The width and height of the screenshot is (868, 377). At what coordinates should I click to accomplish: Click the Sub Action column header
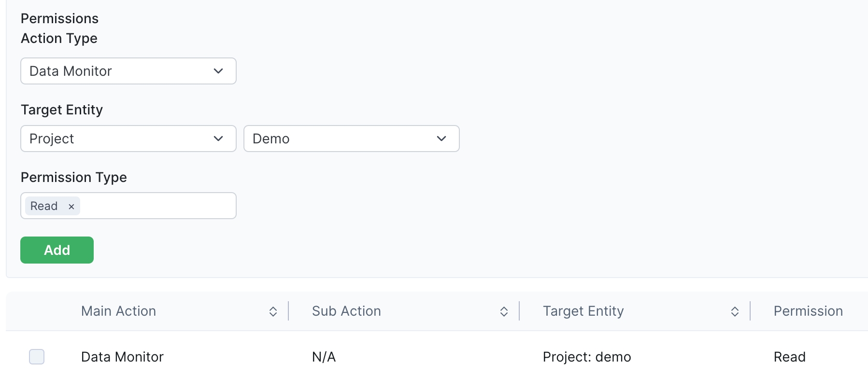346,311
